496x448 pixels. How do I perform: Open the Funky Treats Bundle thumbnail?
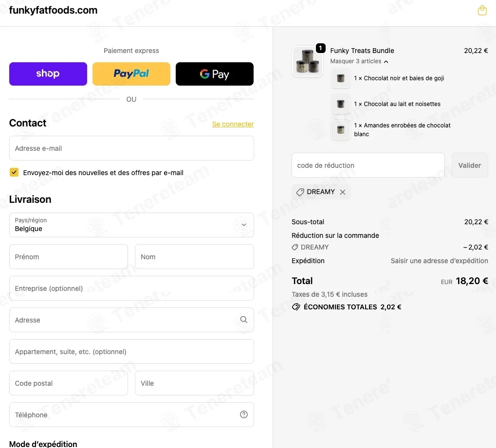pyautogui.click(x=308, y=61)
